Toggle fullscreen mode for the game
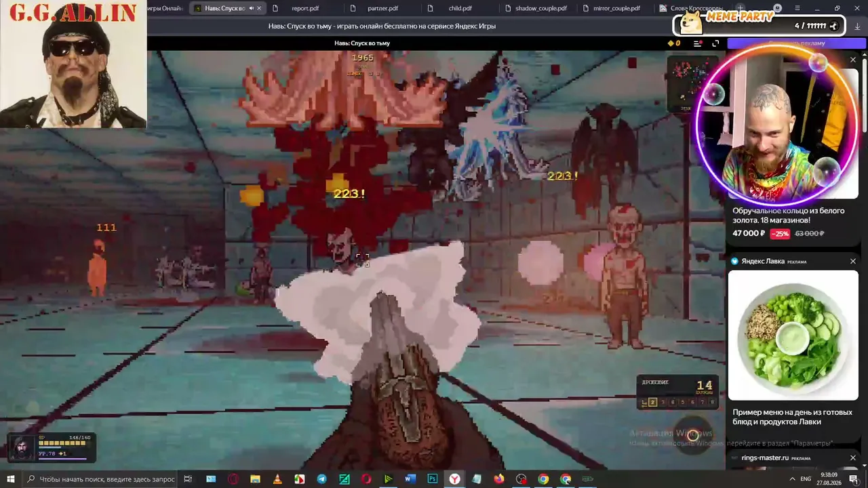Image resolution: width=868 pixels, height=488 pixels. (715, 43)
